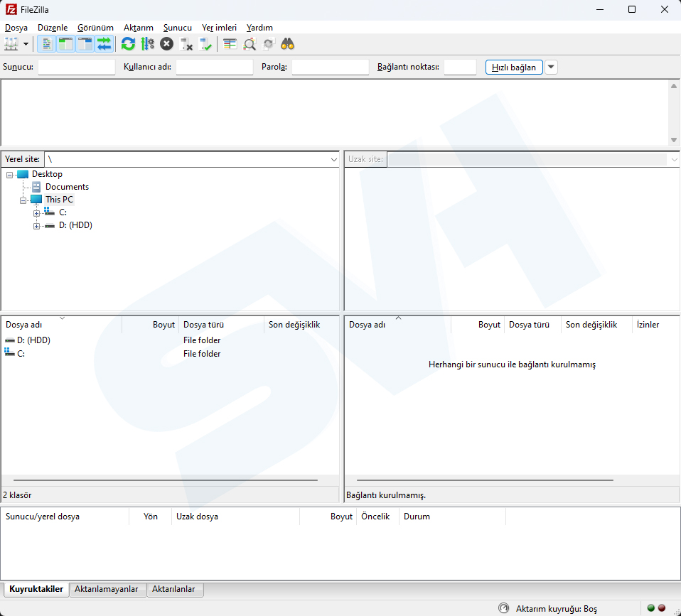This screenshot has width=681, height=616.
Task: Toggle directory comparison magnifier icon
Action: coord(250,44)
